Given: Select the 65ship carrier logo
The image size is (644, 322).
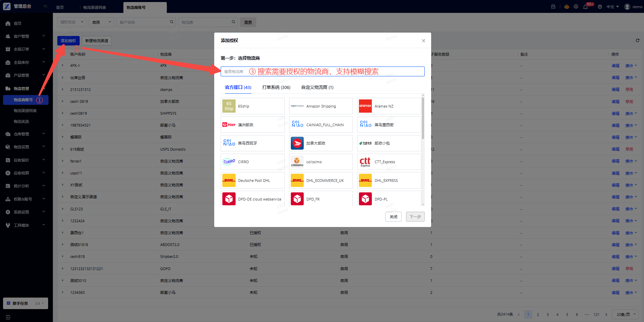Looking at the screenshot, I should [229, 106].
